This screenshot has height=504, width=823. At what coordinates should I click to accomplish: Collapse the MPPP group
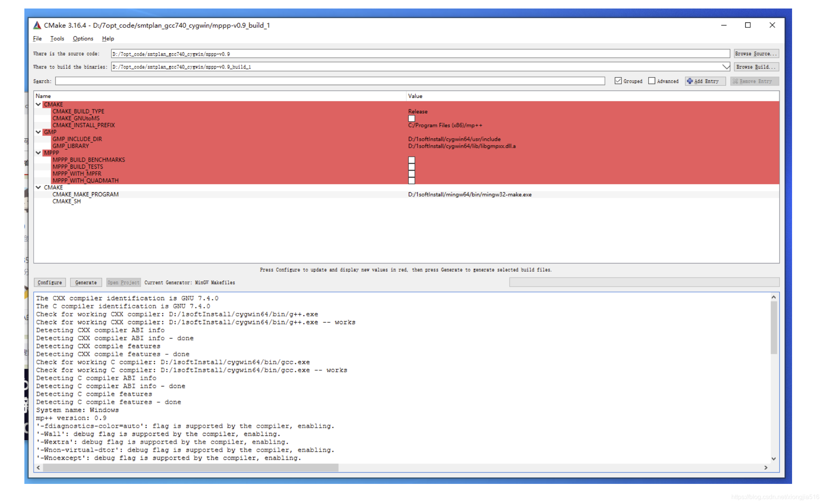(38, 153)
